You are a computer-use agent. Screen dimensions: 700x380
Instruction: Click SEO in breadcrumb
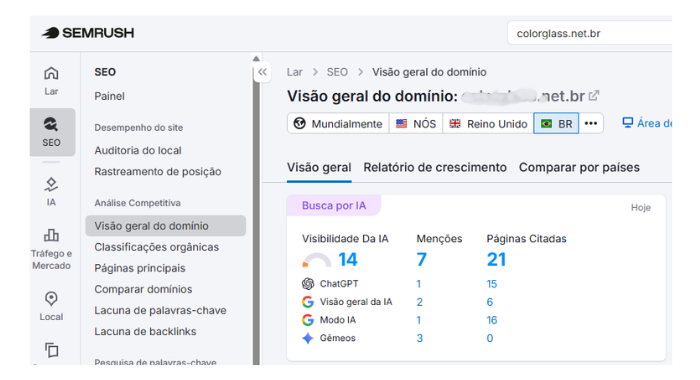coord(337,72)
